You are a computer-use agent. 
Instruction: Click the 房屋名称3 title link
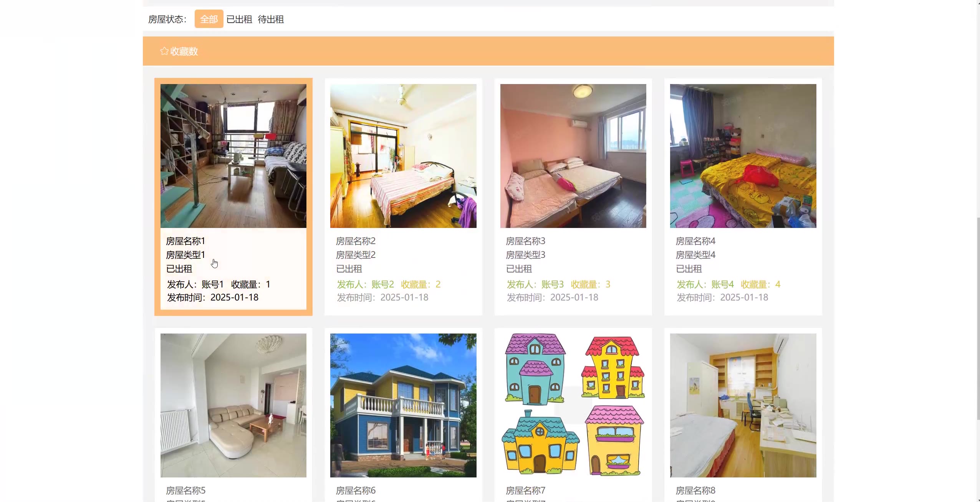pos(525,241)
